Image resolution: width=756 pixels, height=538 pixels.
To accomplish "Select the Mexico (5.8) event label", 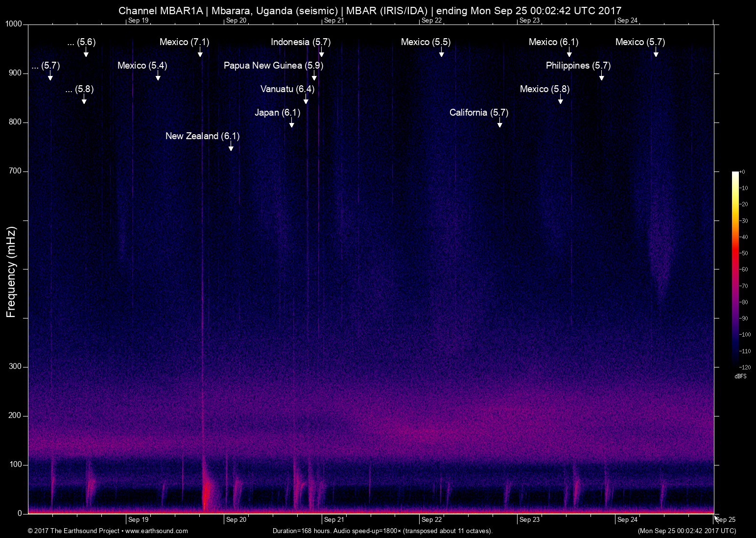I will (x=544, y=89).
